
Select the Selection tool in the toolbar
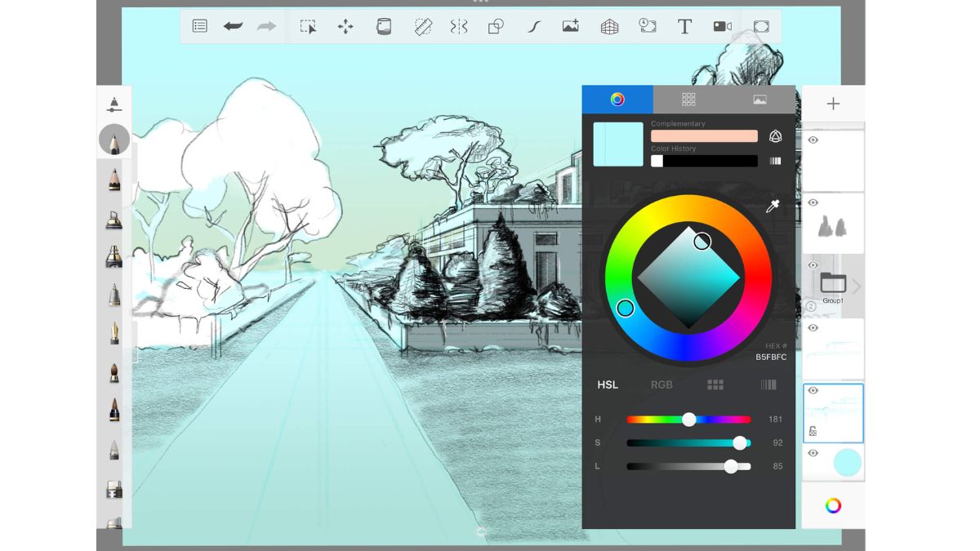click(308, 26)
